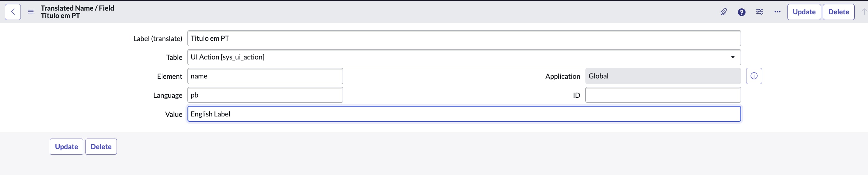This screenshot has width=868, height=175.
Task: Click the back arrow button
Action: (13, 12)
